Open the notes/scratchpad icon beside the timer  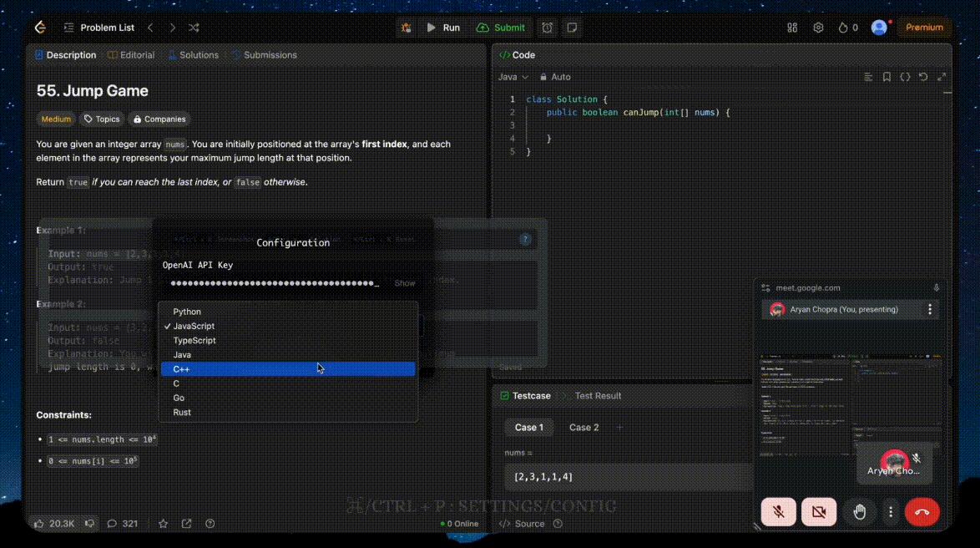[x=572, y=28]
